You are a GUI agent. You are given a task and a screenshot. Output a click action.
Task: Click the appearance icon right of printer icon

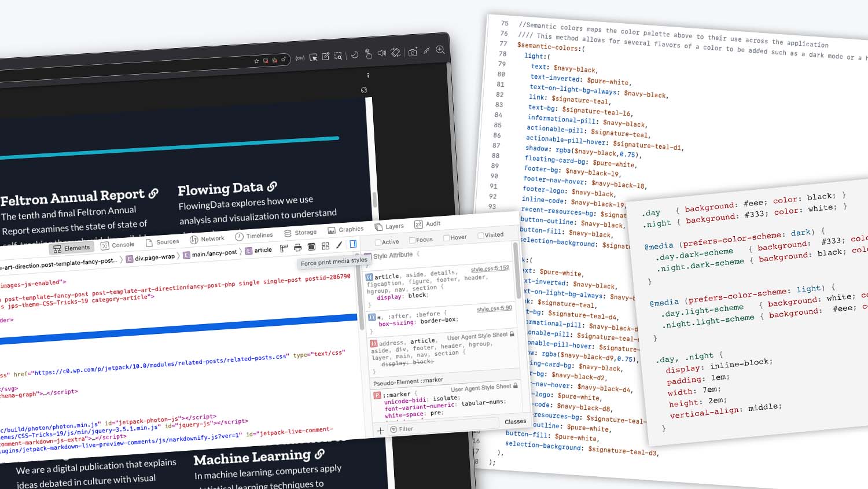(311, 247)
